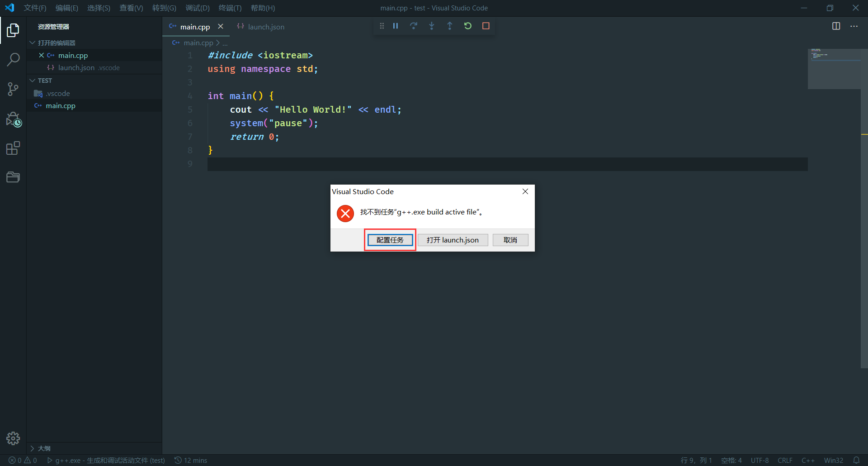This screenshot has height=466, width=868.
Task: Select launch.json in open editors list
Action: point(76,68)
